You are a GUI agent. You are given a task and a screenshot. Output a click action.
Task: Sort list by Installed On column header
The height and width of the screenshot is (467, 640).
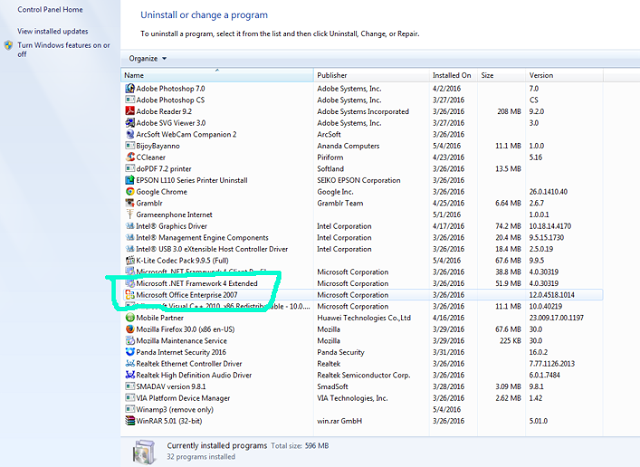tap(453, 75)
